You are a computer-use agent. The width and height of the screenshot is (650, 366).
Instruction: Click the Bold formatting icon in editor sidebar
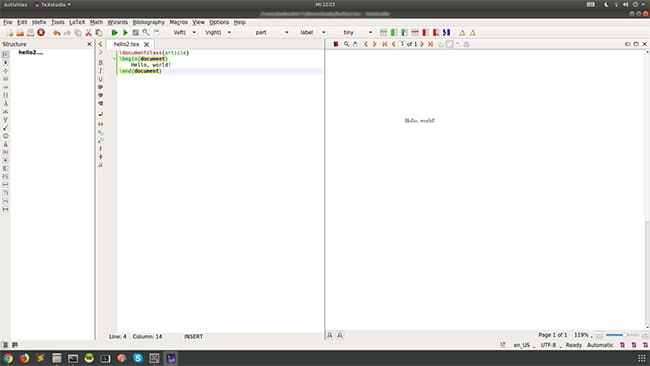coord(100,63)
